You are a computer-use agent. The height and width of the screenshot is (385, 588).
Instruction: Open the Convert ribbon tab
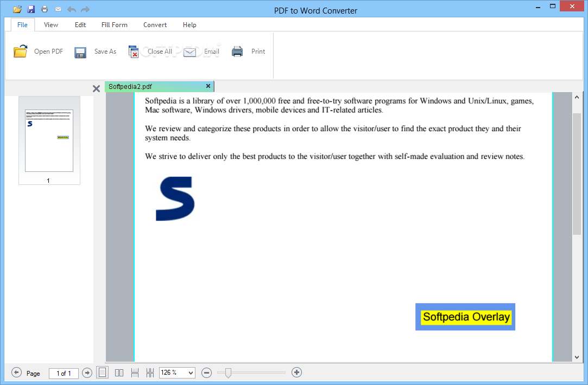click(155, 25)
